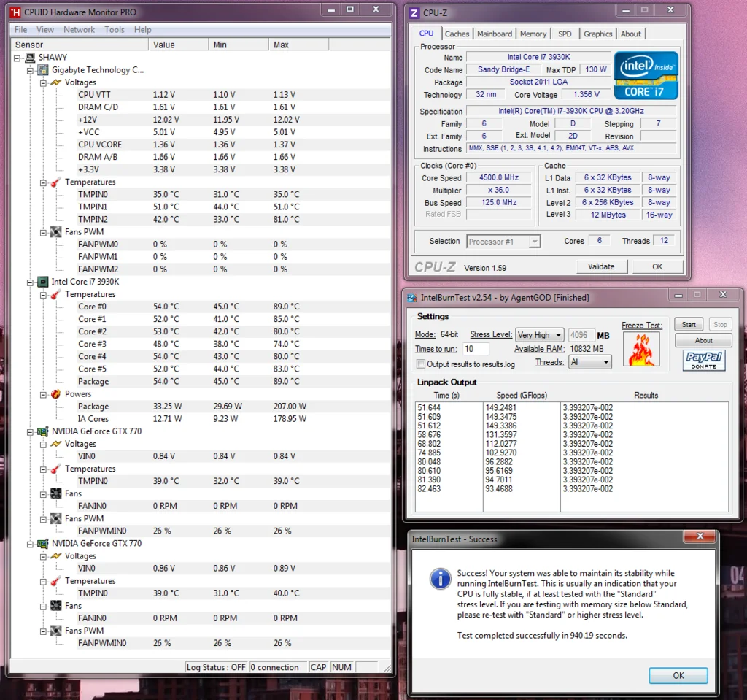Click the OK button in CPU-Z
The width and height of the screenshot is (747, 700).
[657, 266]
